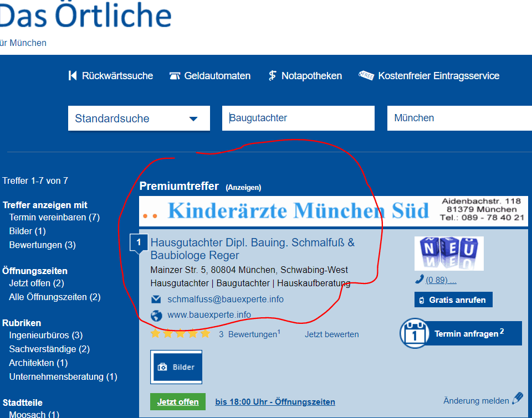Open bis 18:00 Uhr - Öffnungszeiten link
The image size is (532, 418).
click(275, 402)
